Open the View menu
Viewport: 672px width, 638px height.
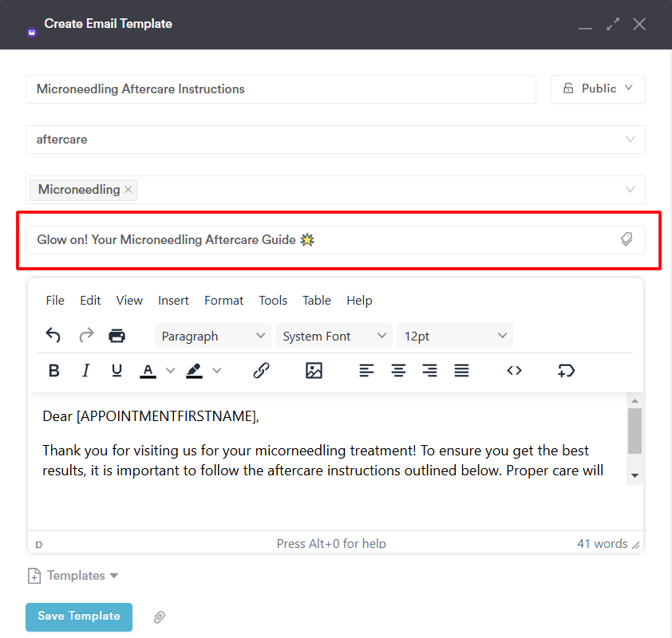pos(129,300)
